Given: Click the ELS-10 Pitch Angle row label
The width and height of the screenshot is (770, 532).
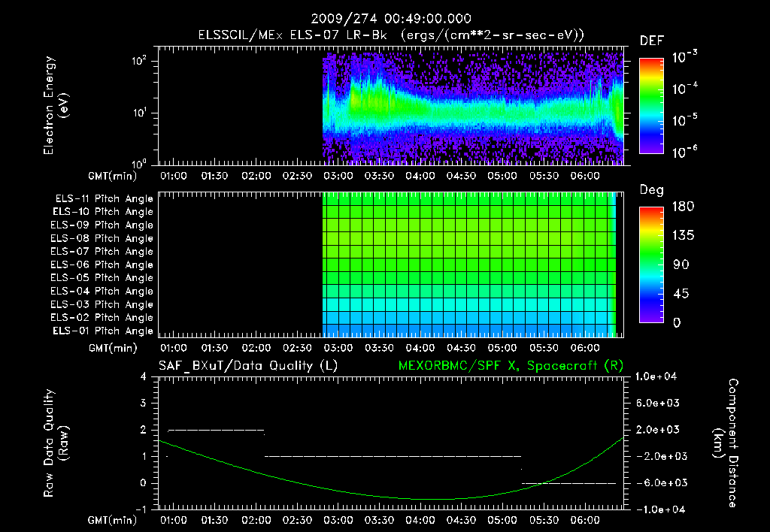Looking at the screenshot, I should 103,212.
